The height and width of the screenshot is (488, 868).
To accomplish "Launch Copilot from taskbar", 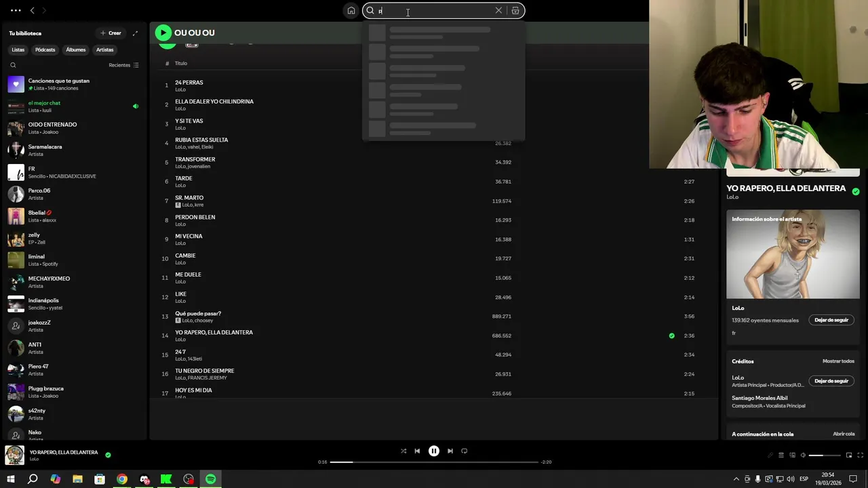I will tap(56, 479).
